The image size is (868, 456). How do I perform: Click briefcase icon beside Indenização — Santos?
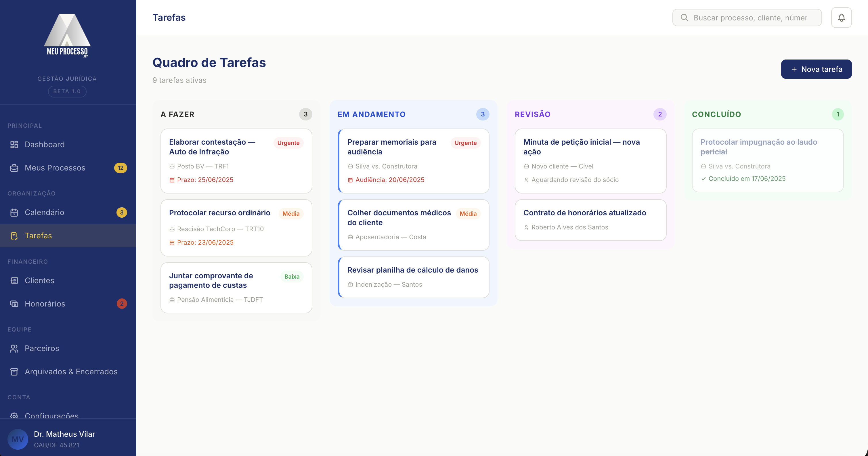(x=350, y=285)
